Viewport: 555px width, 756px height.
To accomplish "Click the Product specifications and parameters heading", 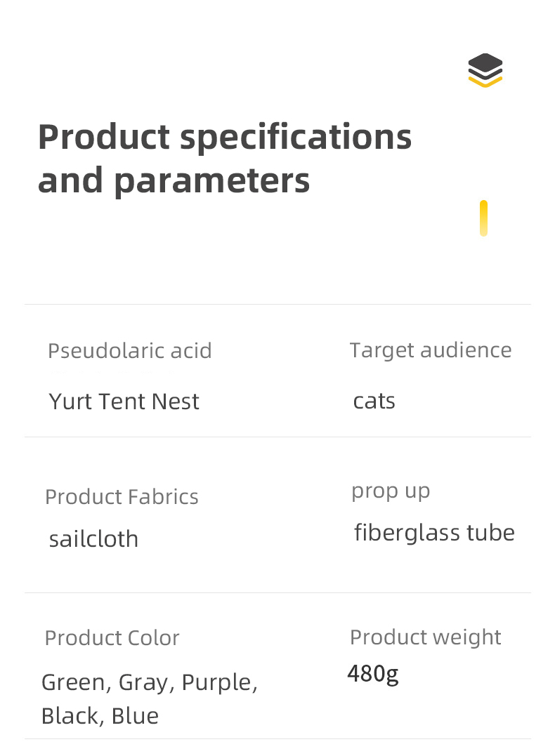I will pos(224,158).
